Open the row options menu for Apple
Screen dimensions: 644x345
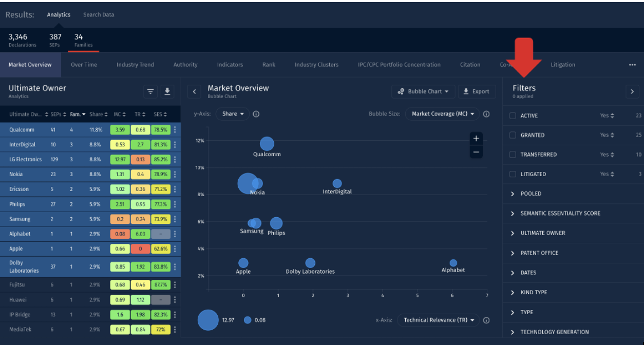click(x=175, y=249)
